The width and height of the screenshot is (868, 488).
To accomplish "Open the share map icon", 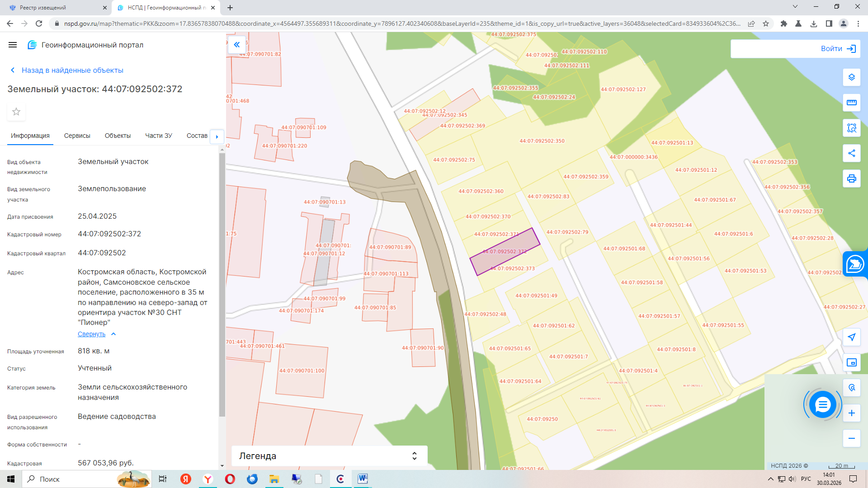I will click(x=851, y=153).
